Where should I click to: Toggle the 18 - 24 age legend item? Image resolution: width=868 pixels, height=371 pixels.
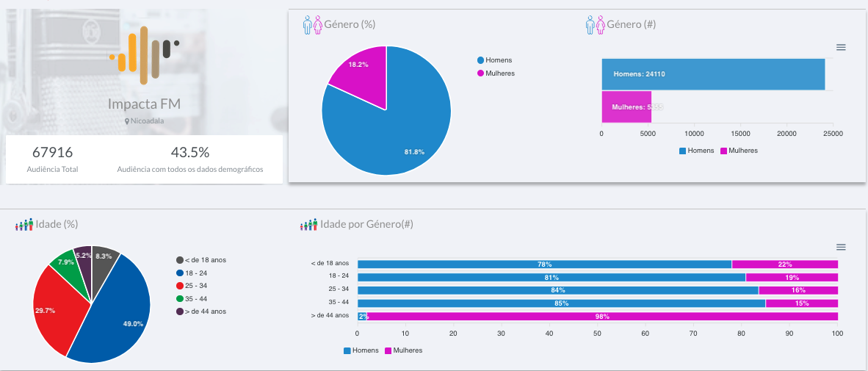pyautogui.click(x=195, y=273)
